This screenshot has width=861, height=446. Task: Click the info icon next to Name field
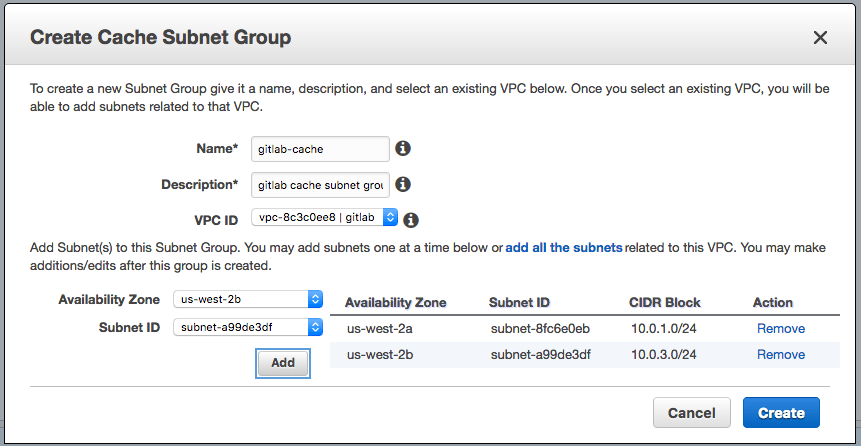coord(403,149)
